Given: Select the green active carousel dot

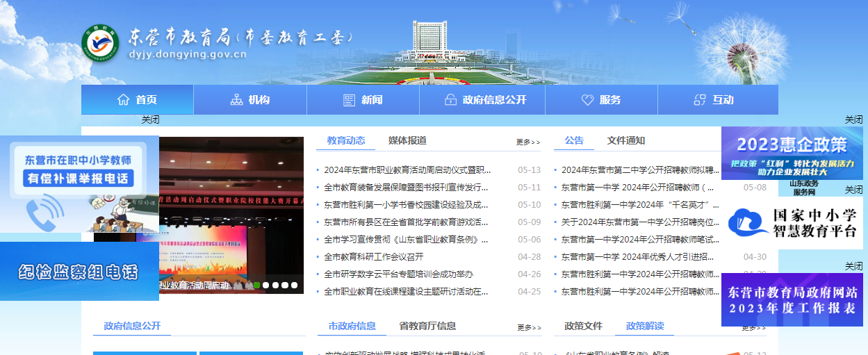Looking at the screenshot, I should pyautogui.click(x=257, y=285).
